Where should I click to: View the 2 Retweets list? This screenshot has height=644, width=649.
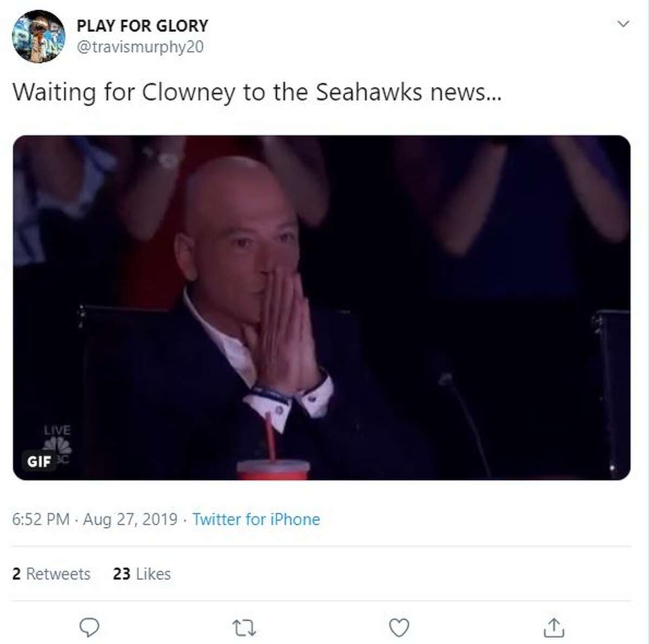click(52, 574)
